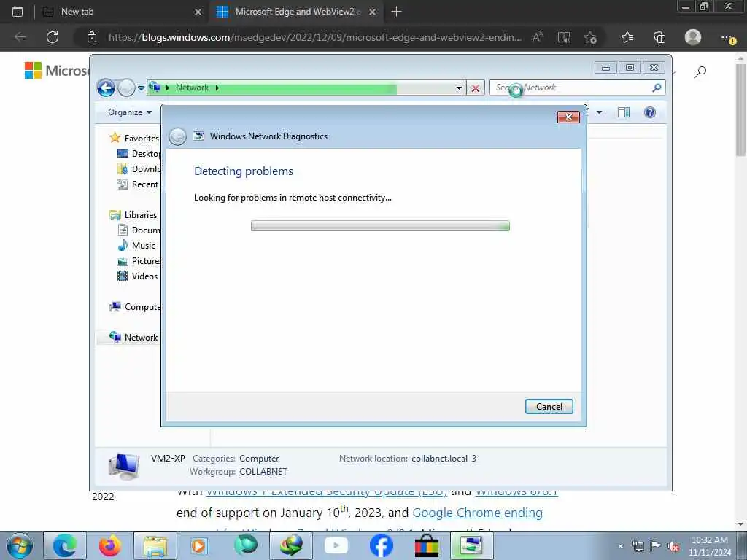Open Edge Collections
The width and height of the screenshot is (747, 560).
(x=659, y=37)
